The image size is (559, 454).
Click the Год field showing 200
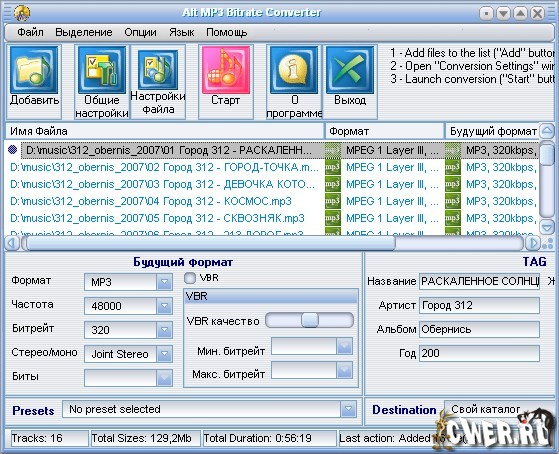[479, 353]
